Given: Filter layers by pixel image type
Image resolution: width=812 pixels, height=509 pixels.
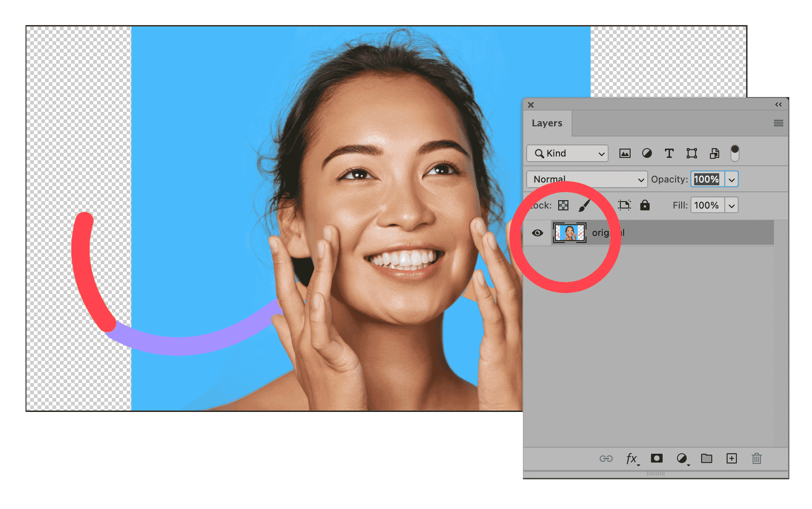Looking at the screenshot, I should tap(625, 153).
